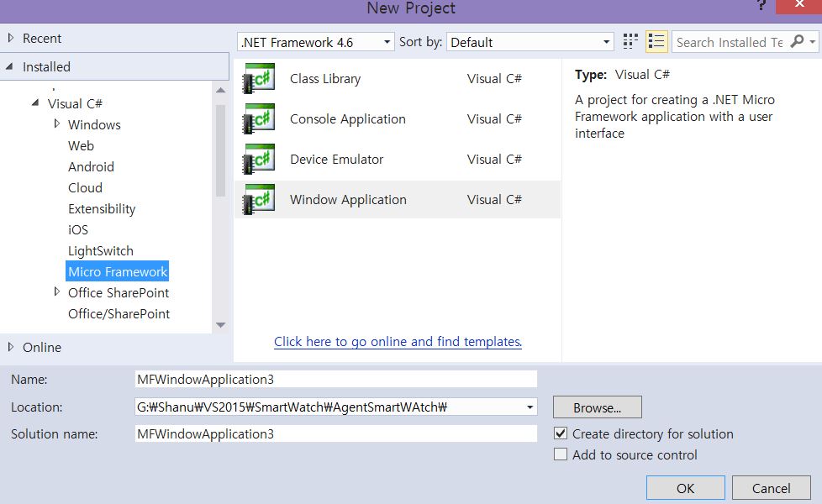Select LightSwitch in the template tree
This screenshot has width=822, height=504.
click(x=101, y=251)
